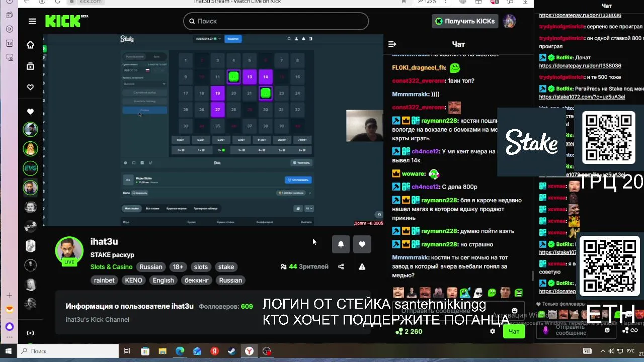The height and width of the screenshot is (362, 644).
Task: Select the stake tag
Action: (x=226, y=267)
